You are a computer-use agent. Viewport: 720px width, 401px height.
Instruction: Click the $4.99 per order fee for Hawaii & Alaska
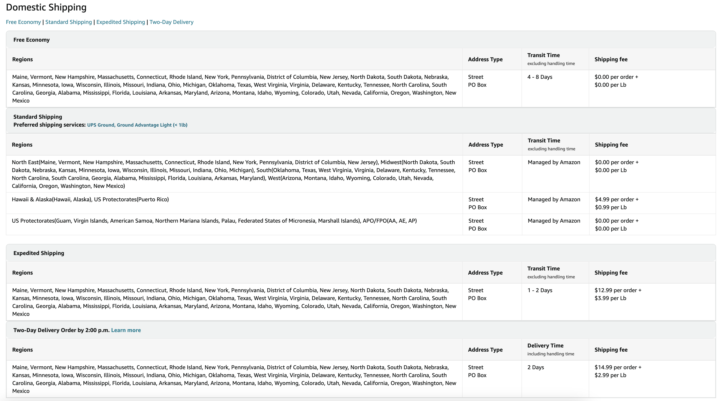pyautogui.click(x=617, y=199)
